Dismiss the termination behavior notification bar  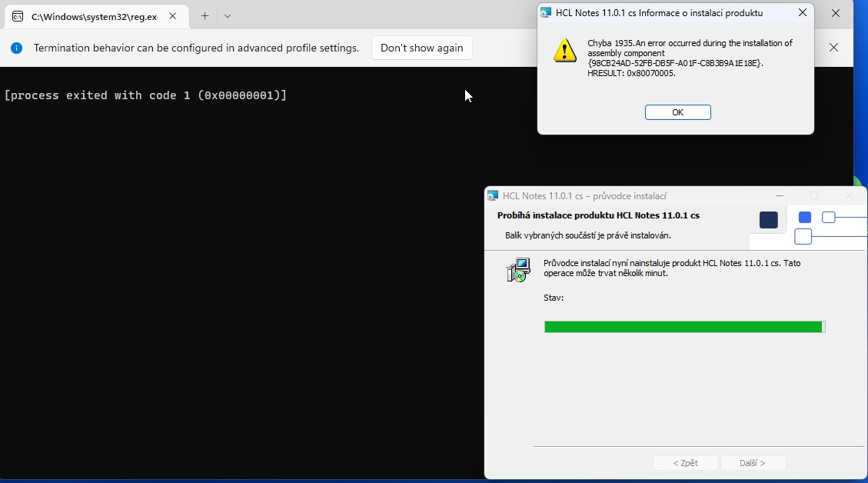(833, 48)
